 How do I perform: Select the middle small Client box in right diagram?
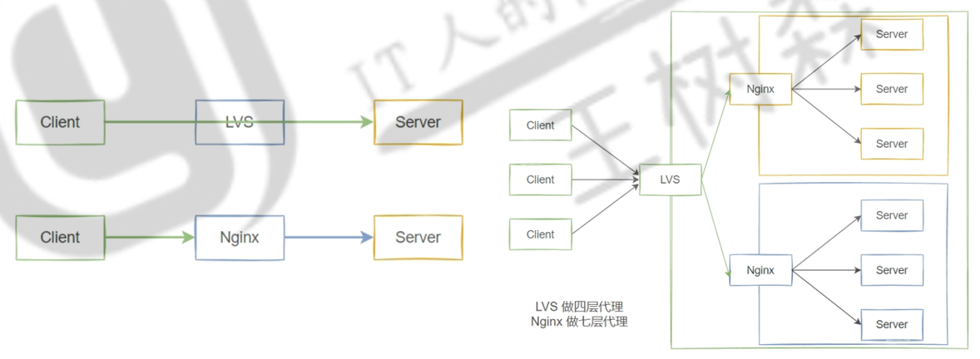click(541, 179)
